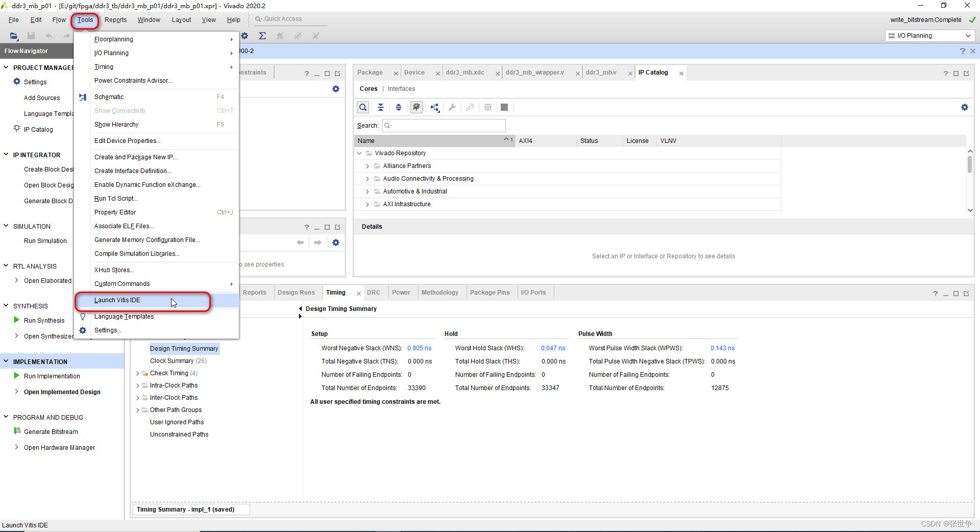Expand Alliance Partners folder
The width and height of the screenshot is (980, 532).
pos(367,166)
